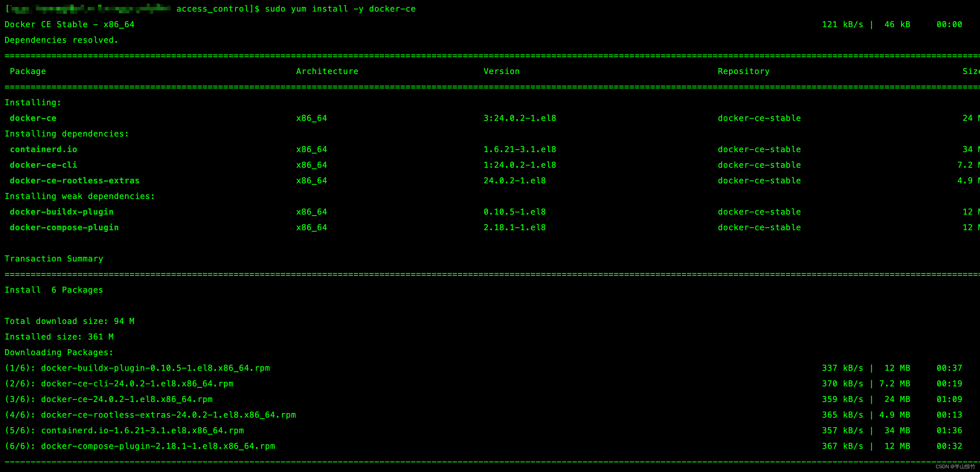Click version '1:24.0.2-1.el8'

coord(520,165)
